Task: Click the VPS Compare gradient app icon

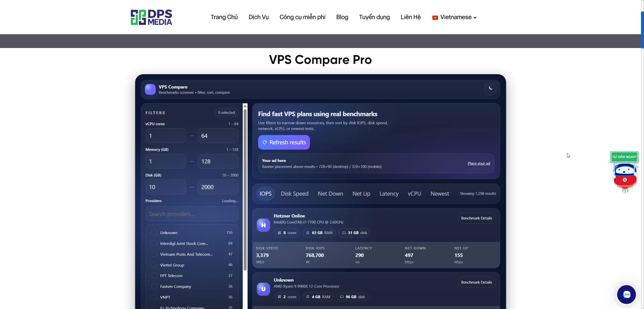Action: point(150,89)
